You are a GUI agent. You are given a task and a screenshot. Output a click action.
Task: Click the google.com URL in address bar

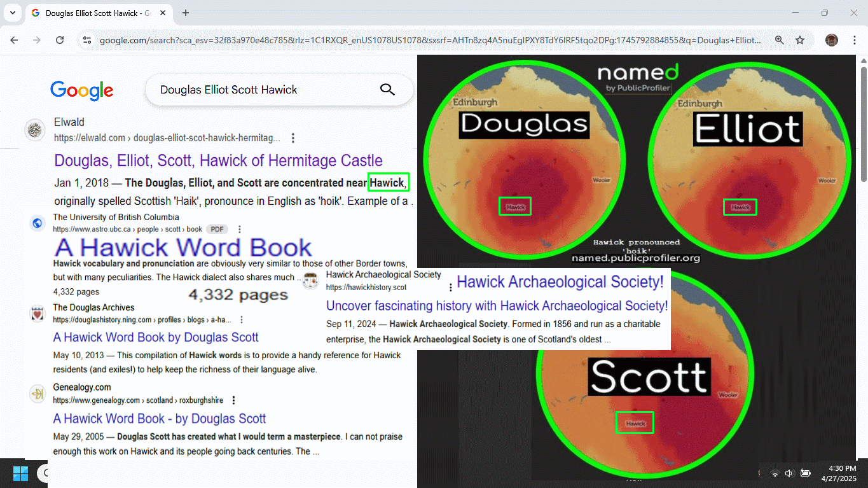(x=431, y=40)
